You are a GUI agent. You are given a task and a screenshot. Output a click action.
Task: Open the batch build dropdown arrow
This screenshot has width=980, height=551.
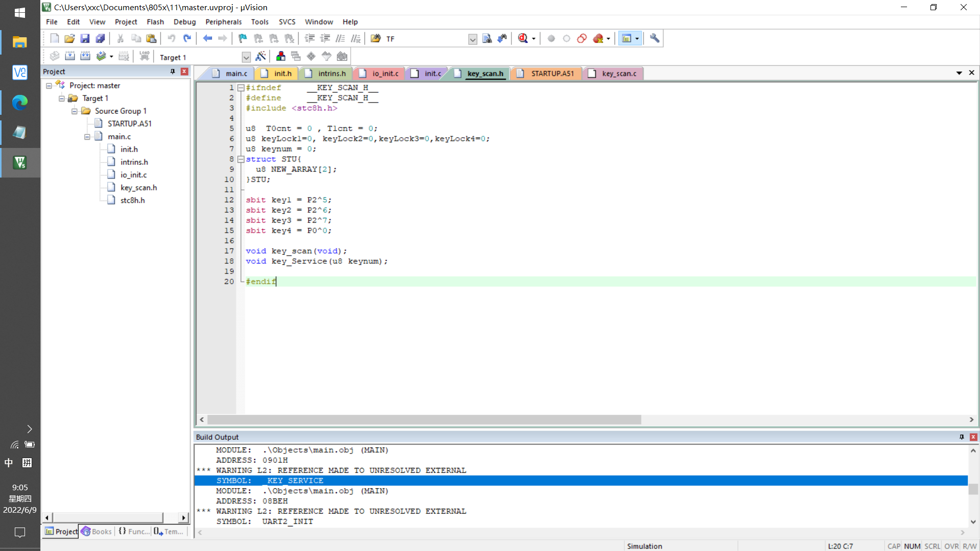pyautogui.click(x=111, y=57)
